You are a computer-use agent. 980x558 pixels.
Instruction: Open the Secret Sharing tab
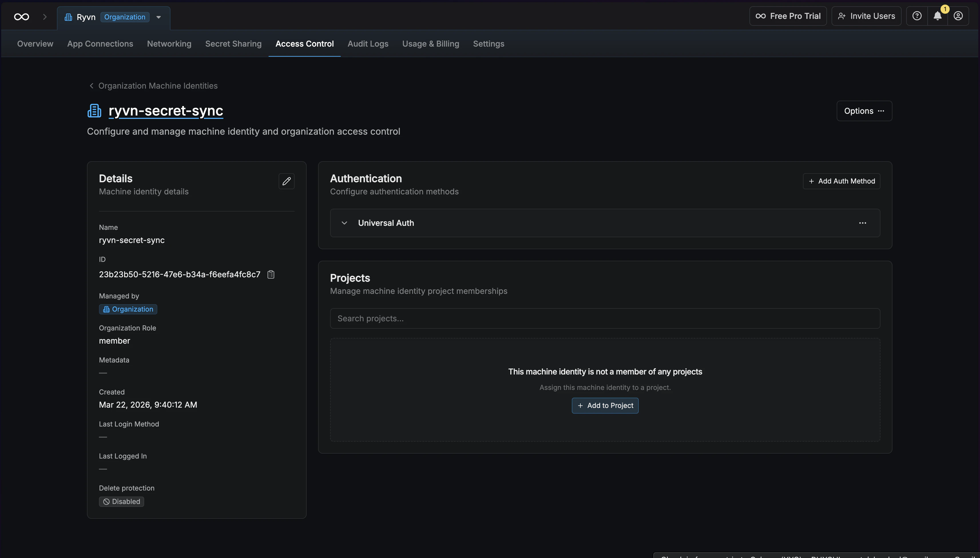(233, 44)
